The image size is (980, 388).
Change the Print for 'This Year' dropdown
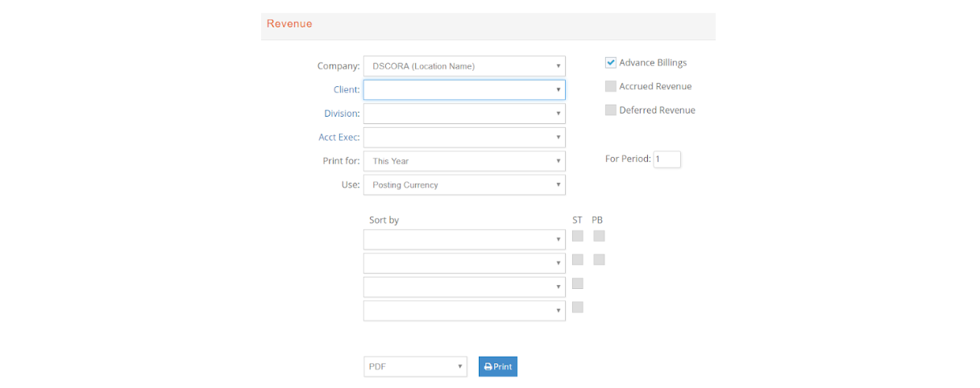[x=464, y=161]
